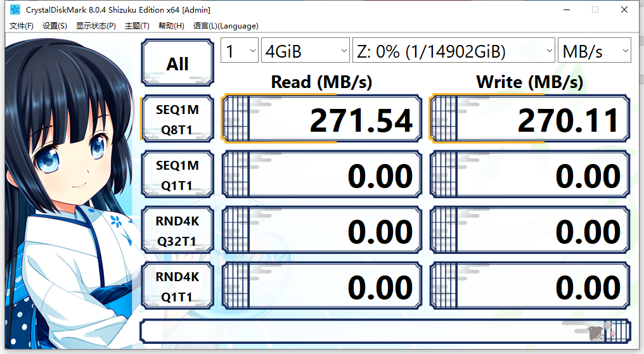This screenshot has width=644, height=354.
Task: Click the RND4K Q1T1 write value 0.00
Action: [x=529, y=286]
